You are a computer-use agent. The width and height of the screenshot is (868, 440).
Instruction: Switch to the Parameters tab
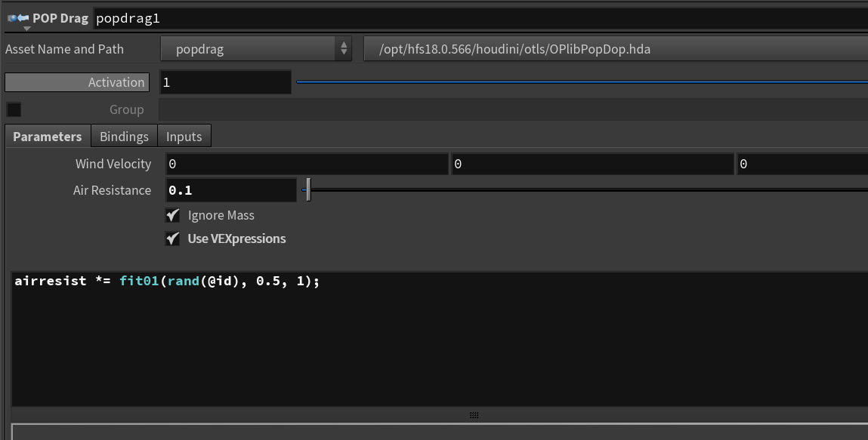(48, 137)
